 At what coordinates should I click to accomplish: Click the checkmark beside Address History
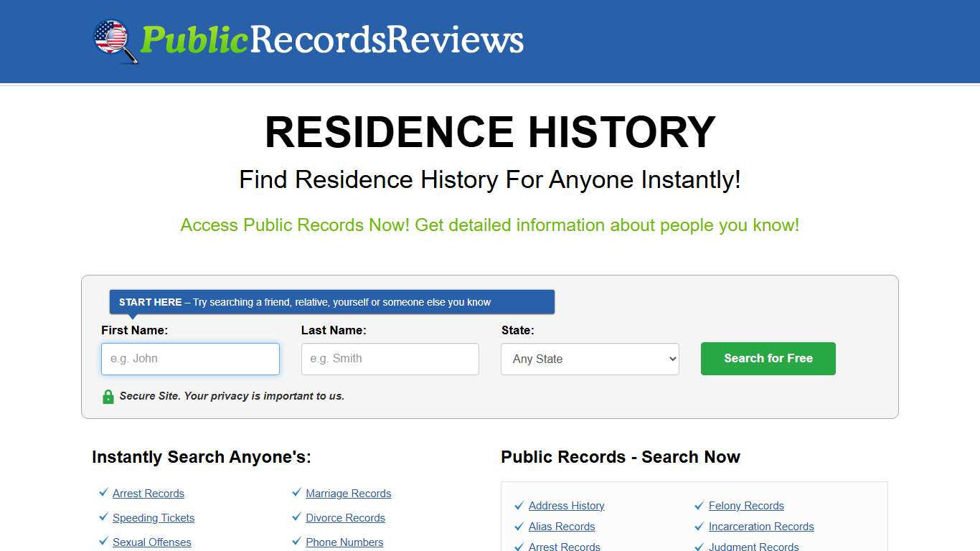(x=519, y=505)
